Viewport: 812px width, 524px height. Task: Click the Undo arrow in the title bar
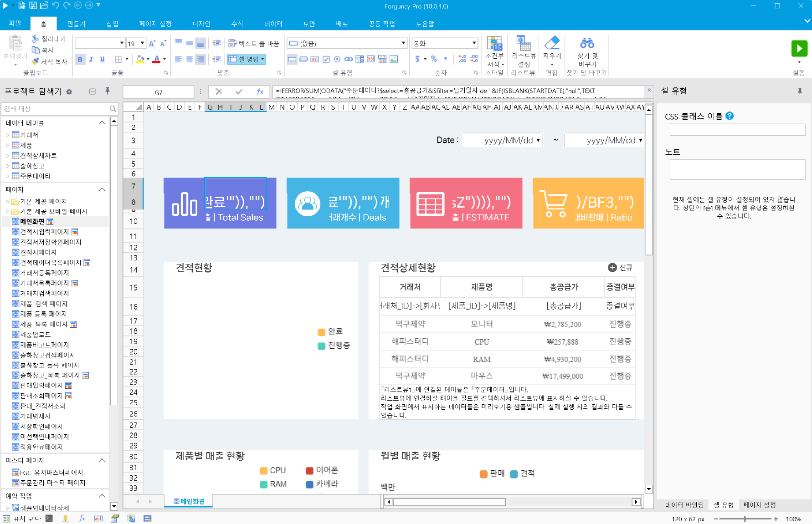(56, 5)
